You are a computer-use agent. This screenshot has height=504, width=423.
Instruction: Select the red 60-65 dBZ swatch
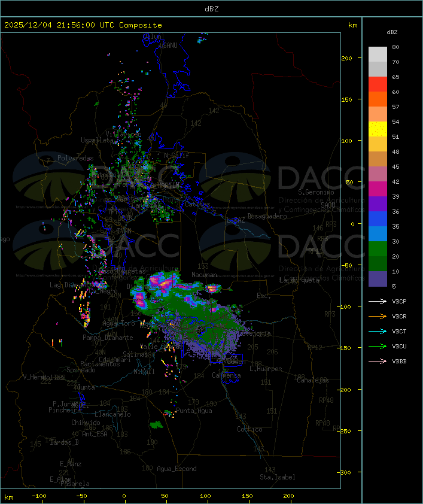pyautogui.click(x=378, y=84)
